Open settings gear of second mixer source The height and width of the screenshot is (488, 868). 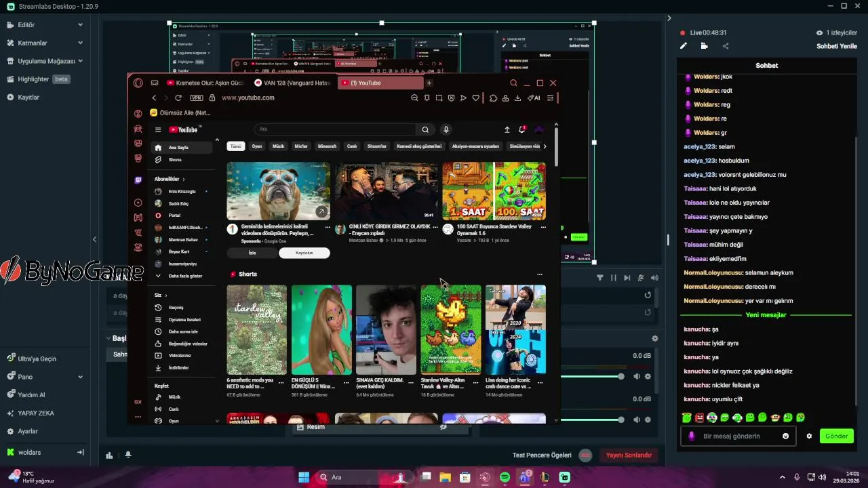coord(648,420)
